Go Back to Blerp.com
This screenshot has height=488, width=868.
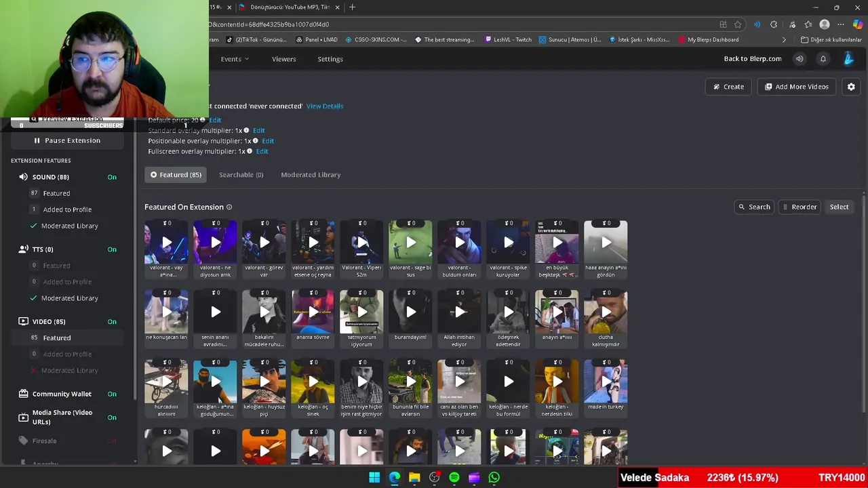click(x=753, y=59)
